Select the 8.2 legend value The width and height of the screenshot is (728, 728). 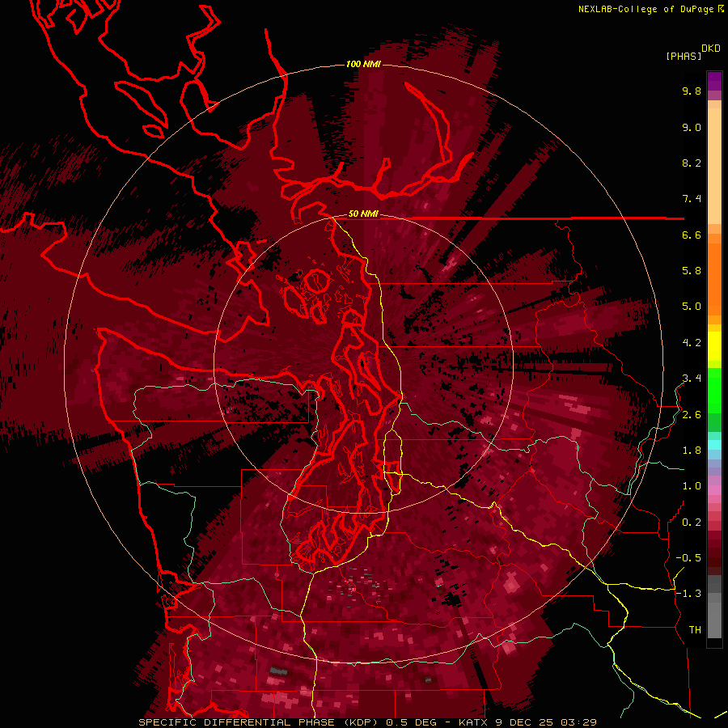coord(692,163)
